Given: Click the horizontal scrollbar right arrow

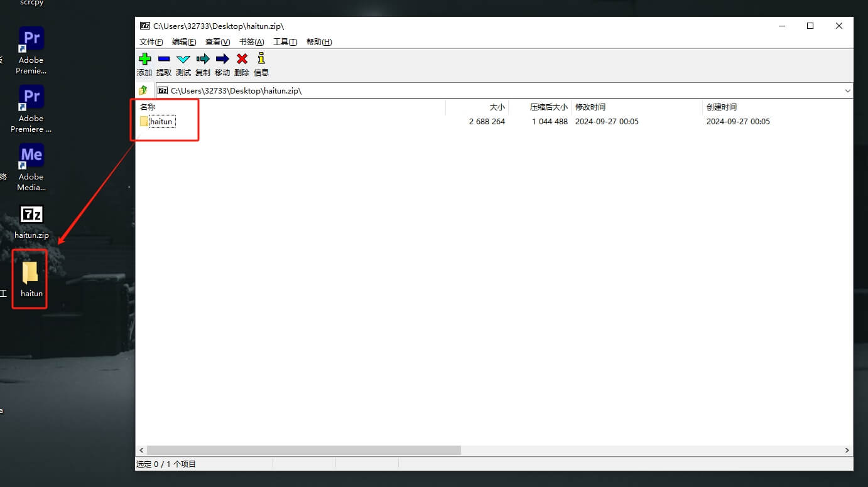Looking at the screenshot, I should (847, 451).
